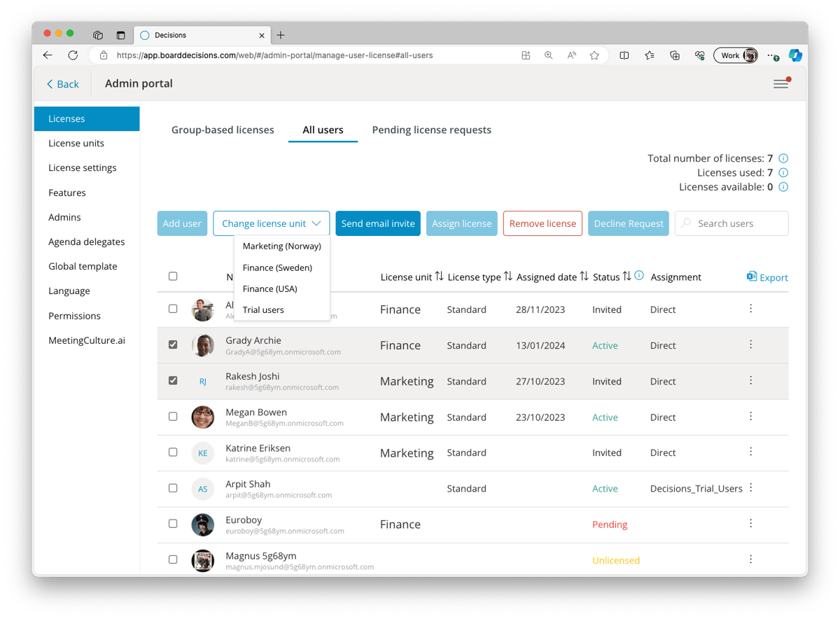The height and width of the screenshot is (619, 840).
Task: Open the hamburger menu with notification dot
Action: pyautogui.click(x=780, y=84)
